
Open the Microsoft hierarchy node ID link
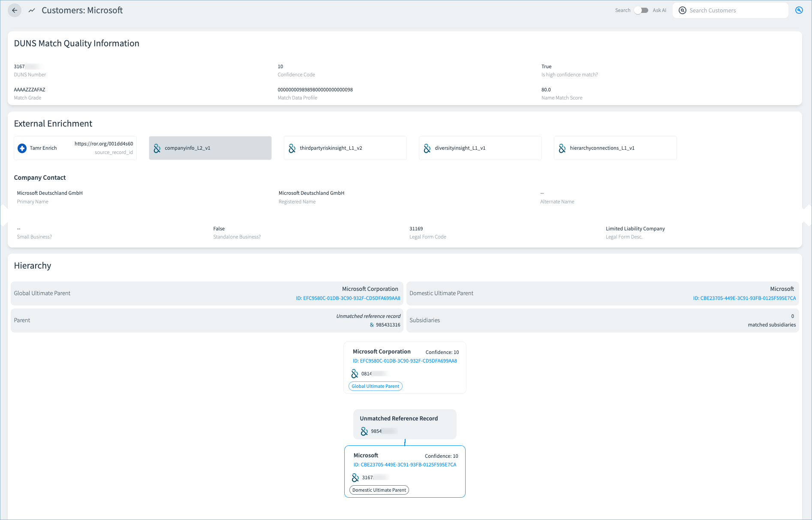[x=405, y=465]
